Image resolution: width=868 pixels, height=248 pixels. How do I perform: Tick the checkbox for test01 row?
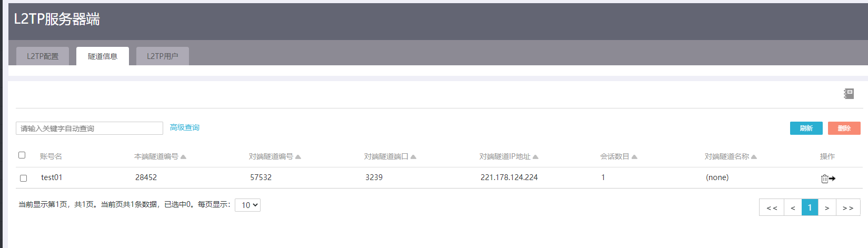click(x=23, y=178)
